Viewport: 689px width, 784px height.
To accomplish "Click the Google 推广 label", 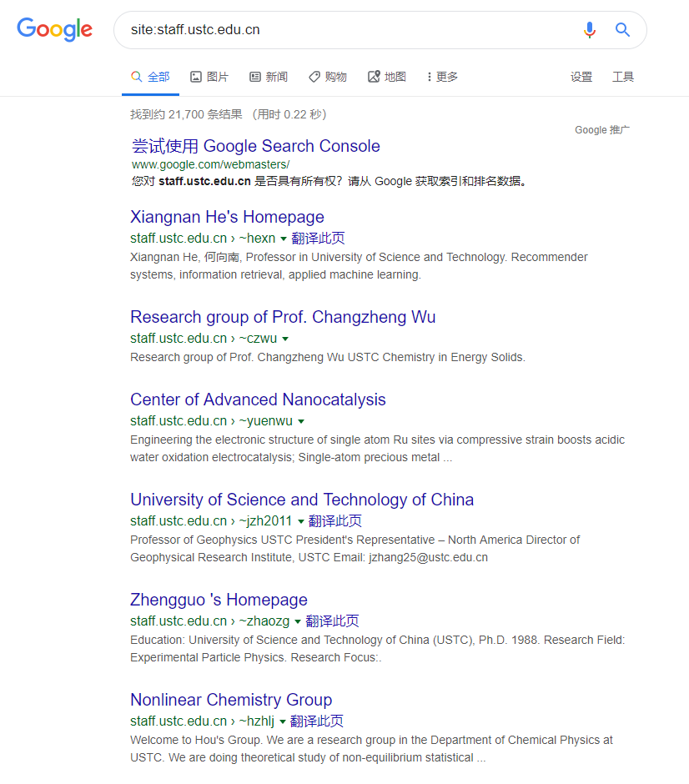I will (602, 130).
